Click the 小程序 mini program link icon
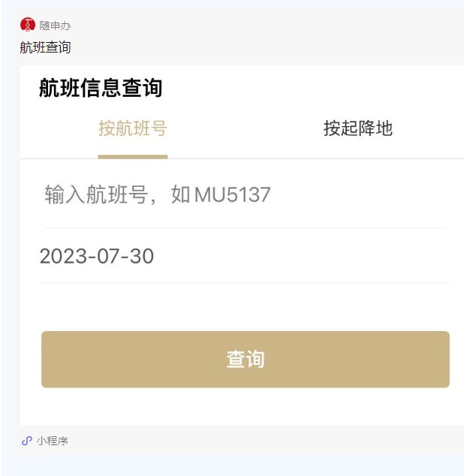The width and height of the screenshot is (464, 476). tap(26, 441)
